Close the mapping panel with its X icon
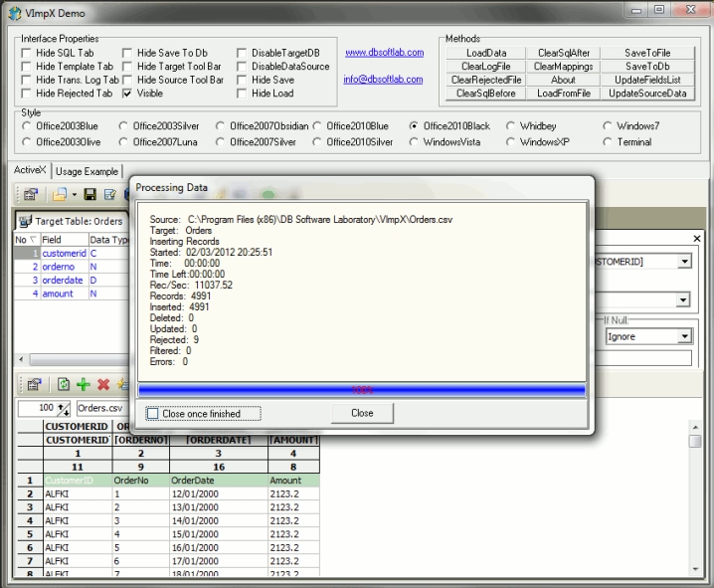This screenshot has width=714, height=588. click(696, 239)
